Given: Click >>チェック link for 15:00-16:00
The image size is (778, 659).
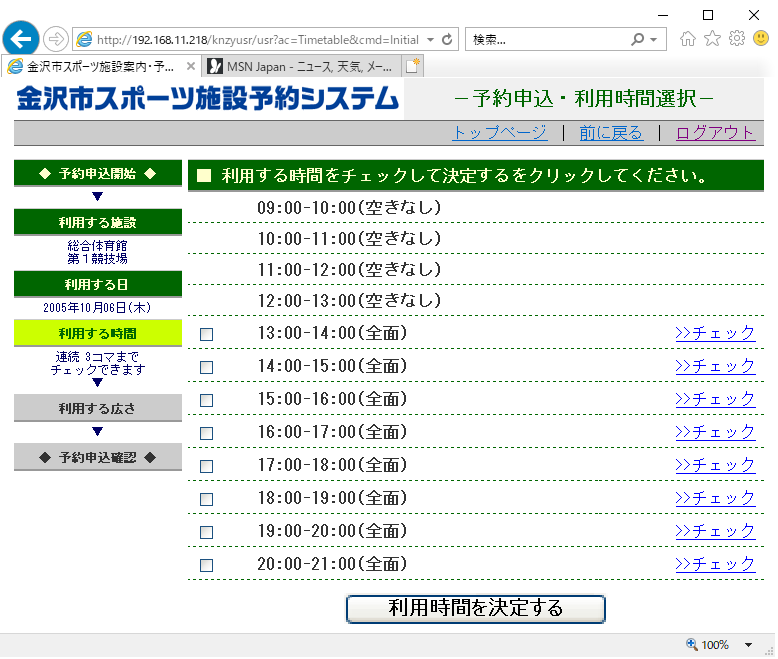Looking at the screenshot, I should (715, 399).
